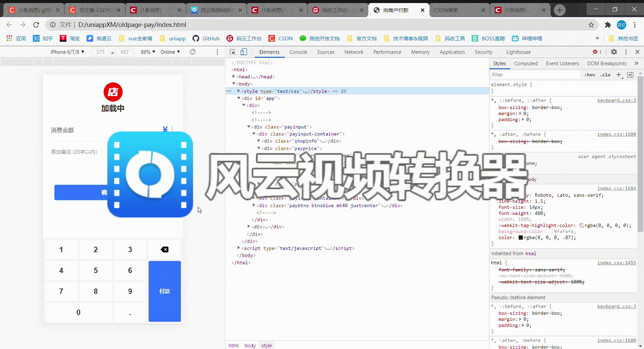Open DevTools settings gear

click(x=614, y=52)
